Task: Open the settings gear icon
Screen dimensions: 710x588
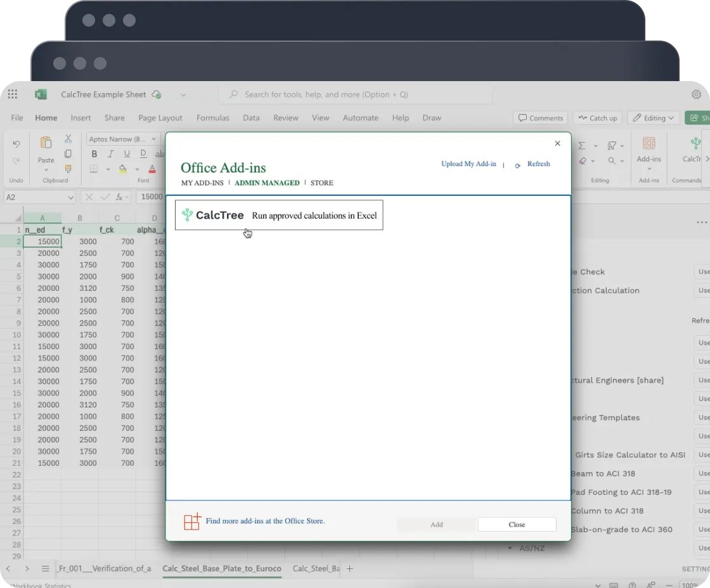Action: (x=697, y=94)
